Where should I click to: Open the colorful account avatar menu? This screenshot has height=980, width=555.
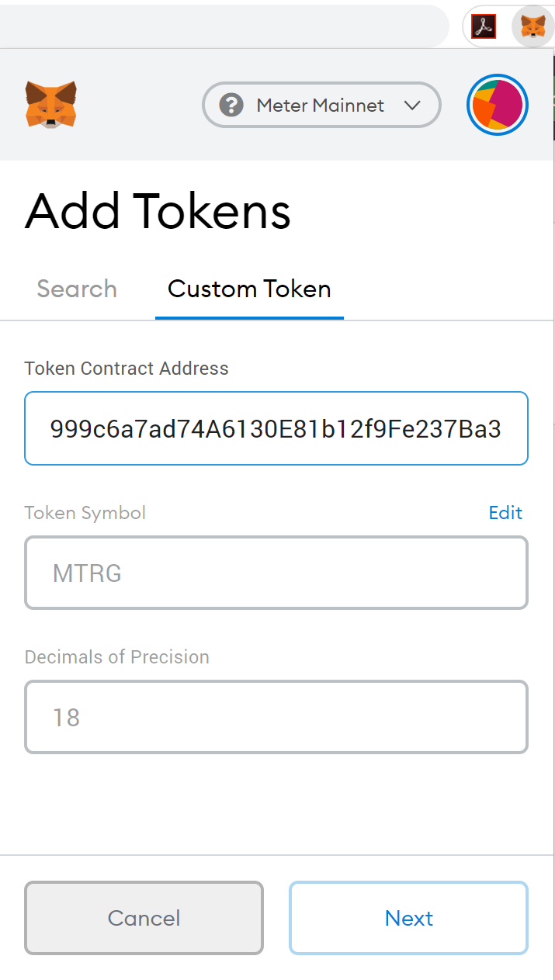coord(498,105)
